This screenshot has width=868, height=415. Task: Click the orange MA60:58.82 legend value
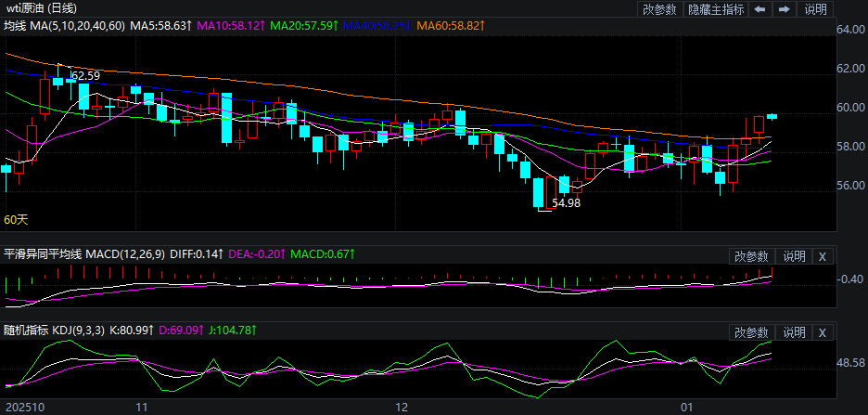click(x=454, y=25)
